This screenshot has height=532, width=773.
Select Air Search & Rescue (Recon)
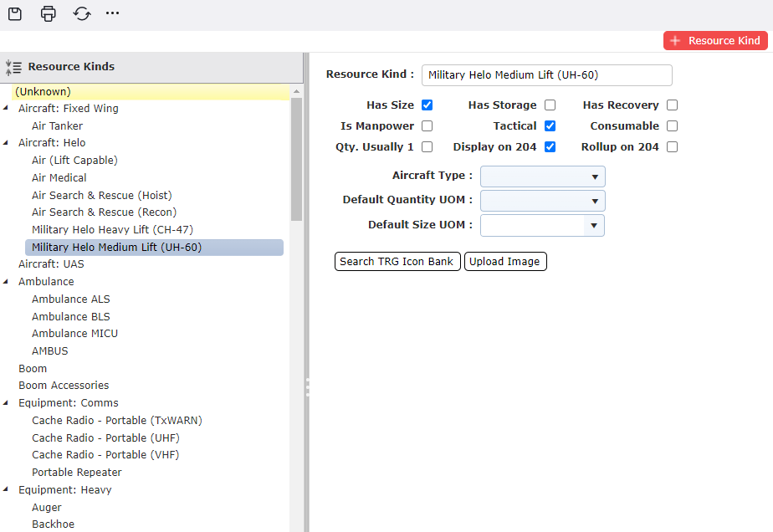click(x=104, y=212)
